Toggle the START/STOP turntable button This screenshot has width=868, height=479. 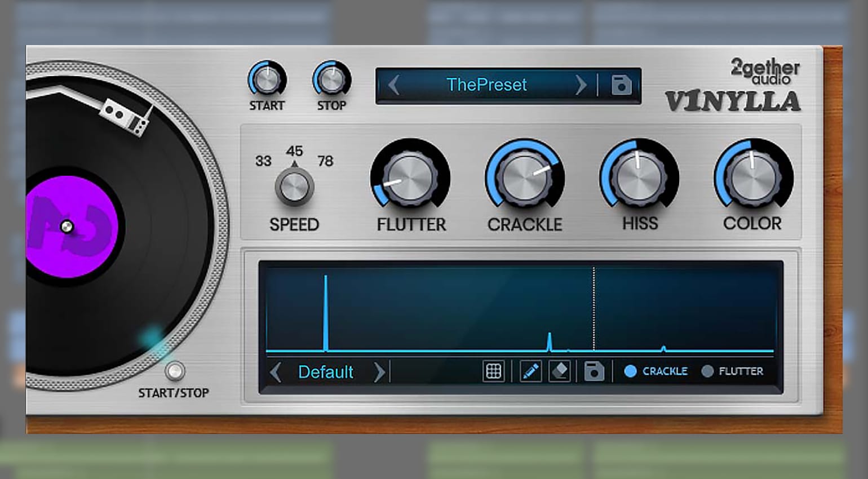pyautogui.click(x=175, y=371)
